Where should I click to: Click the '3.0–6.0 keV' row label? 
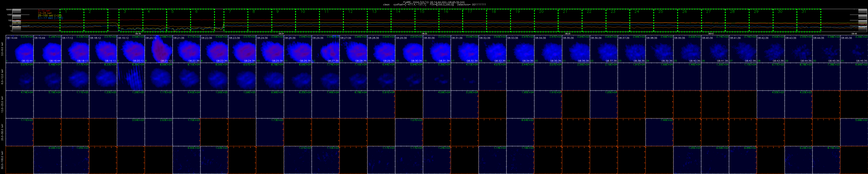click(x=2, y=49)
